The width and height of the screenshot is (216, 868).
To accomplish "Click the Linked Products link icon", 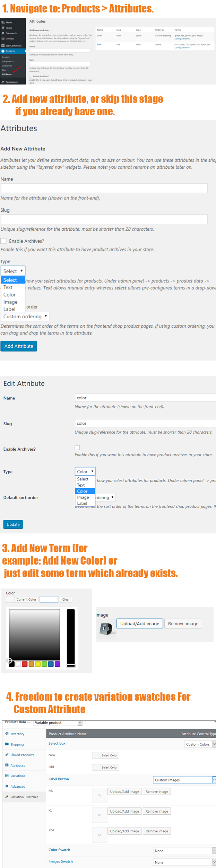I will tap(7, 754).
